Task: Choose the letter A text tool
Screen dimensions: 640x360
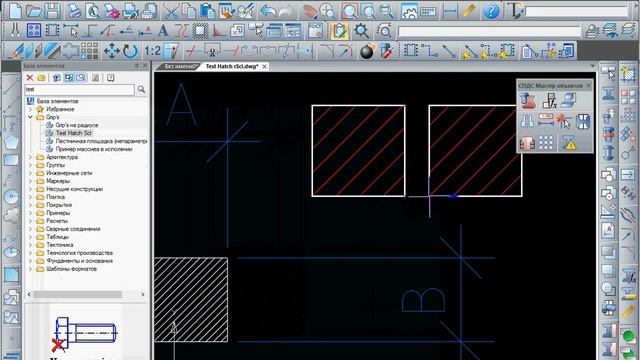Action: (x=163, y=31)
